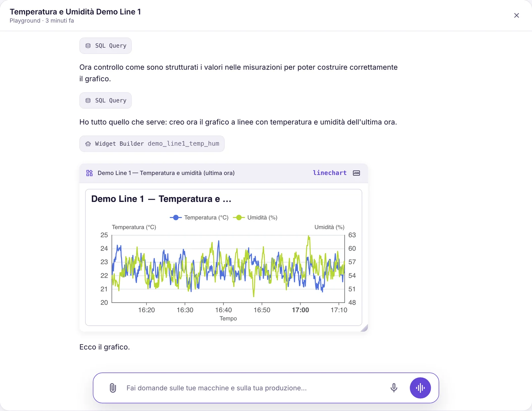Click the widget grid icon in card header
The width and height of the screenshot is (532, 411).
pyautogui.click(x=89, y=173)
